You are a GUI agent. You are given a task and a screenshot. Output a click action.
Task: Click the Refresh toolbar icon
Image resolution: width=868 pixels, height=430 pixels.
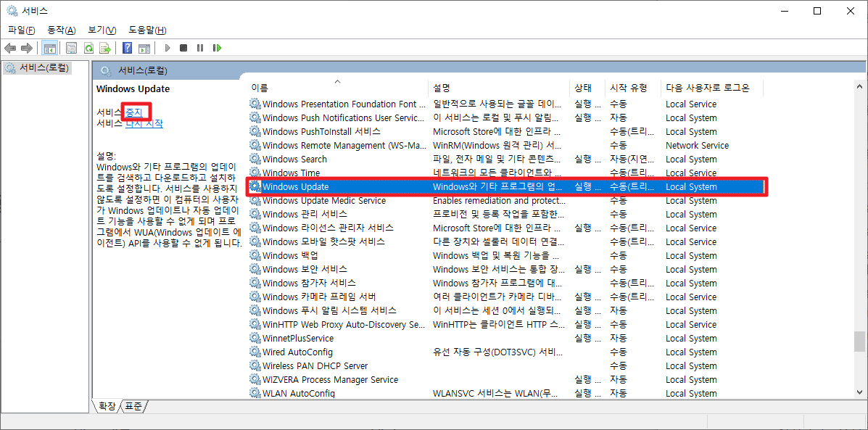click(88, 48)
